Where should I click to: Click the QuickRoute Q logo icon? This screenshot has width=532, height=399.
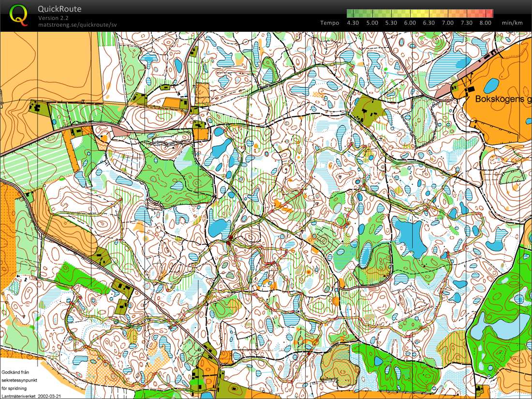18,15
